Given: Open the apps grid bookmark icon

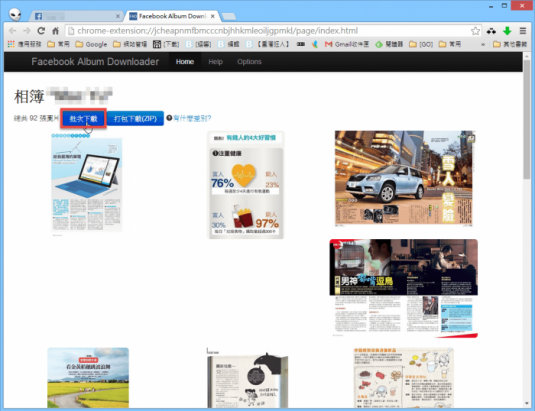Looking at the screenshot, I should click(x=11, y=44).
